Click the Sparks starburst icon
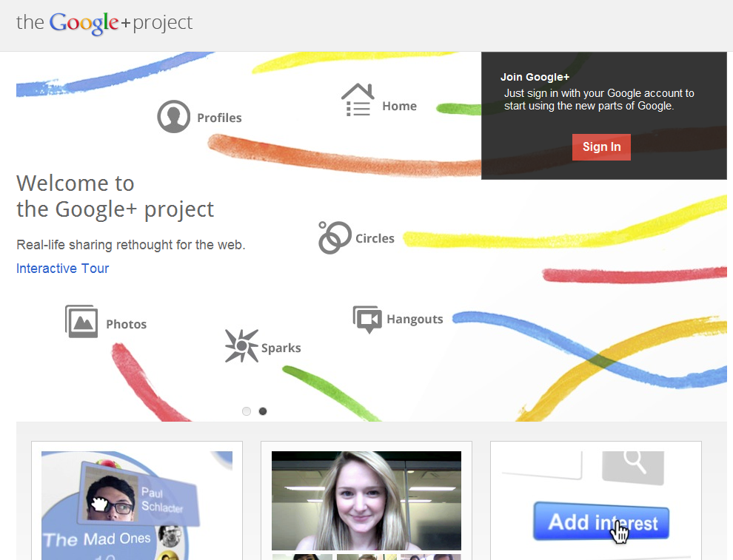733x560 pixels. coord(241,345)
